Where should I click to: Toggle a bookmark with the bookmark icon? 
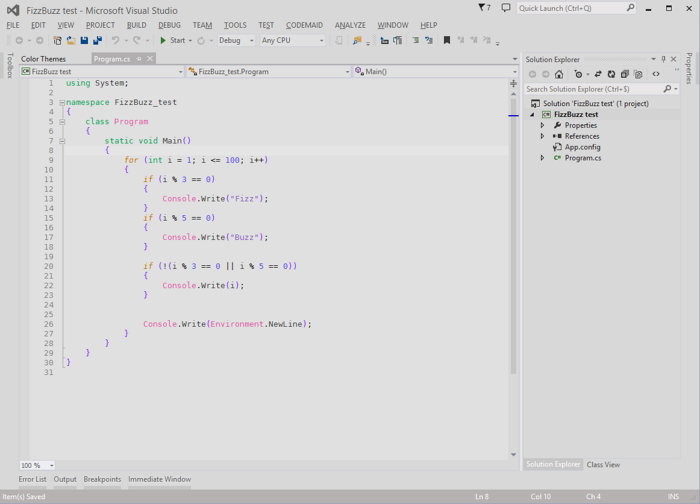(x=446, y=40)
